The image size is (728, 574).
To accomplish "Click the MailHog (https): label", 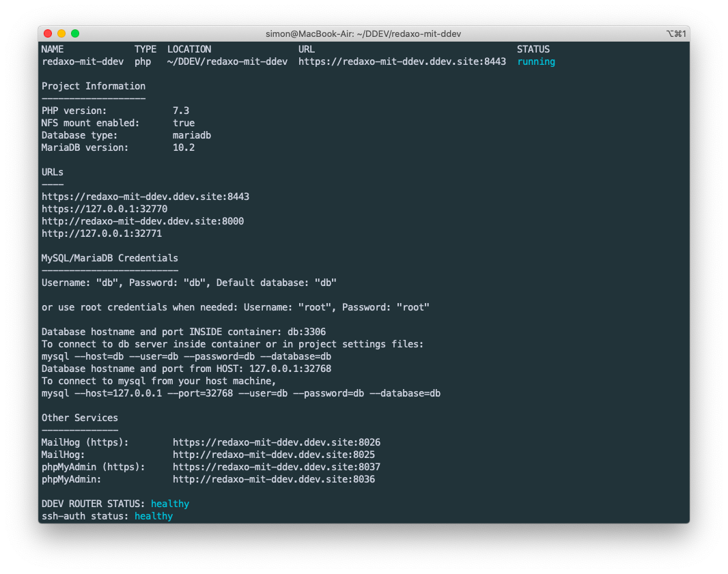I will click(85, 443).
